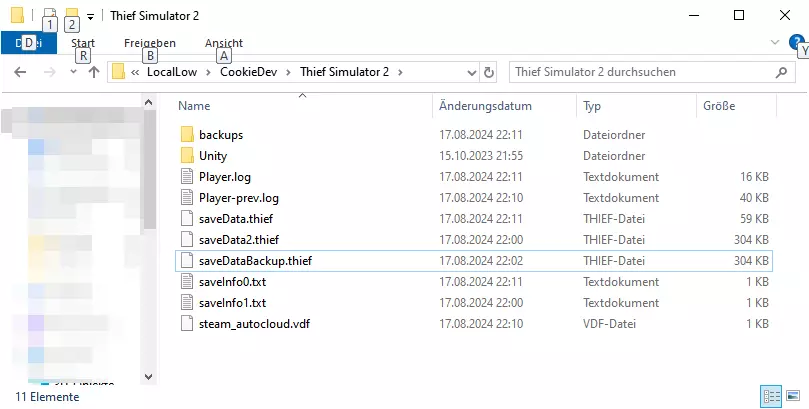Select the file name steam_autocloud.vdf

click(254, 324)
